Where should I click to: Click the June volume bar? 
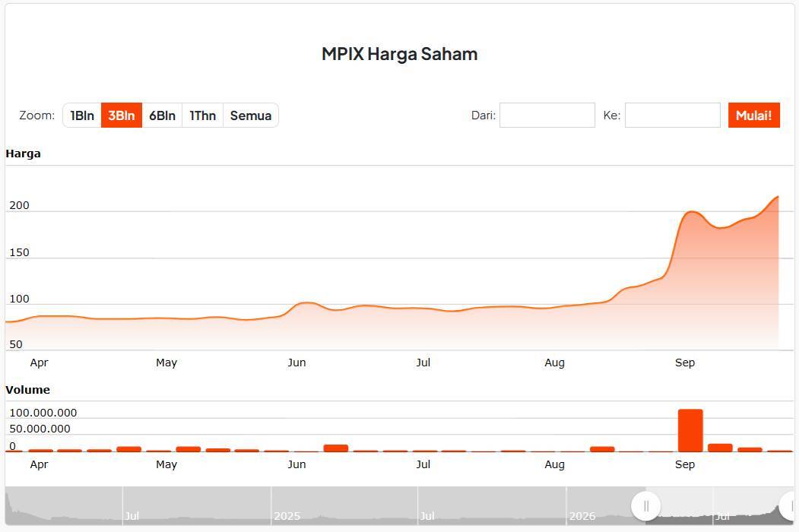pos(336,448)
